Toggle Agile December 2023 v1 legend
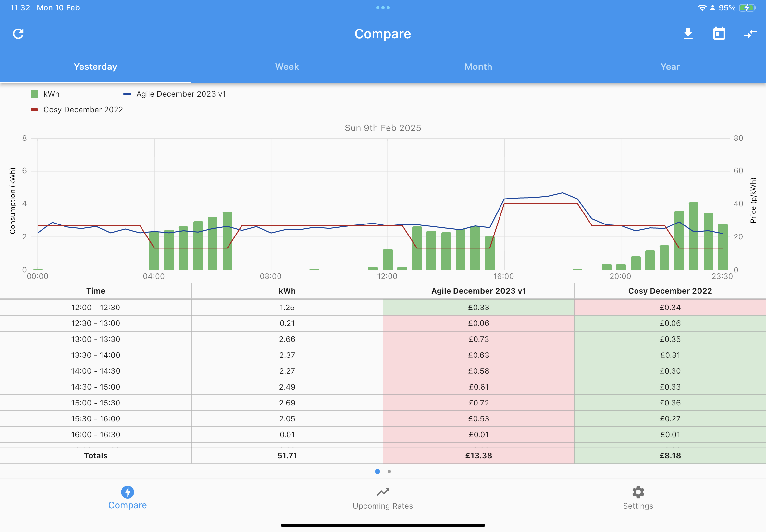 [175, 94]
